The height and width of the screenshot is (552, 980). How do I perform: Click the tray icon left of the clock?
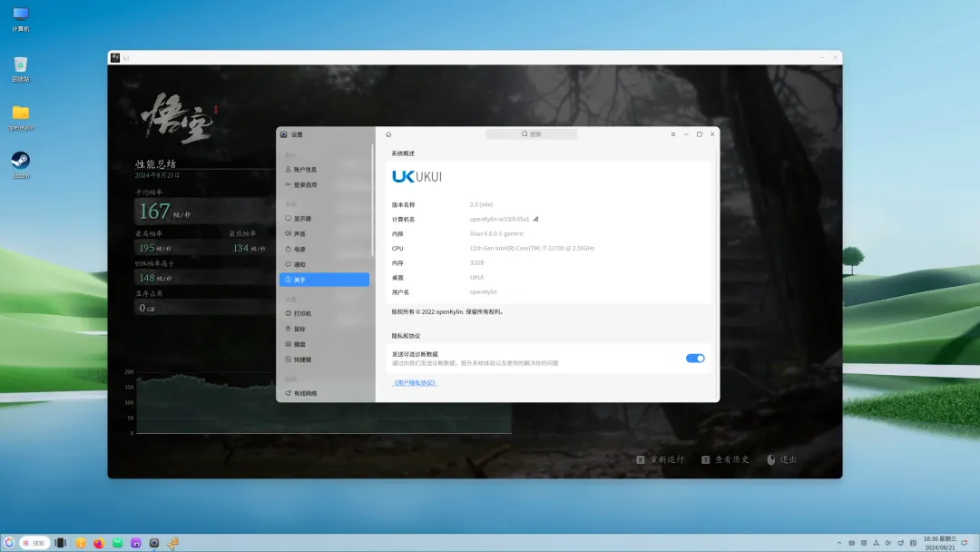(913, 543)
